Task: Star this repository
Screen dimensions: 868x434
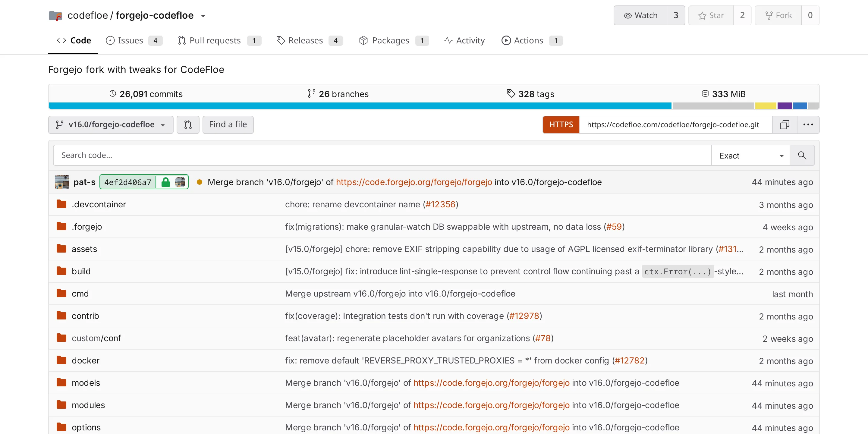Action: tap(711, 15)
